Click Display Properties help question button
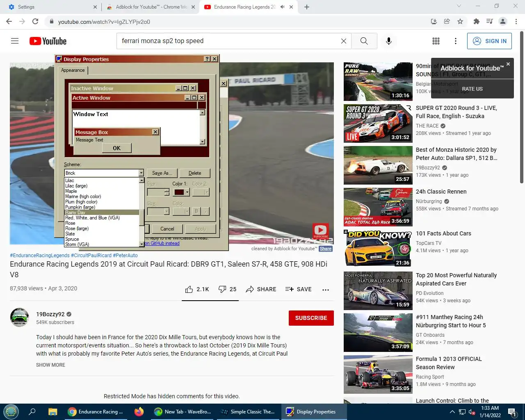The width and height of the screenshot is (525, 420). [207, 59]
